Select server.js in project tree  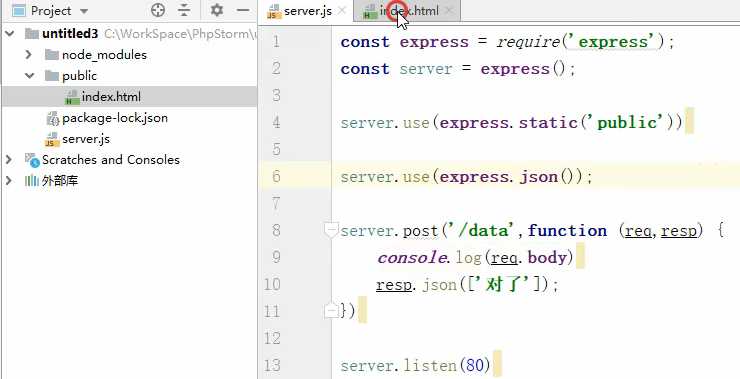(86, 139)
